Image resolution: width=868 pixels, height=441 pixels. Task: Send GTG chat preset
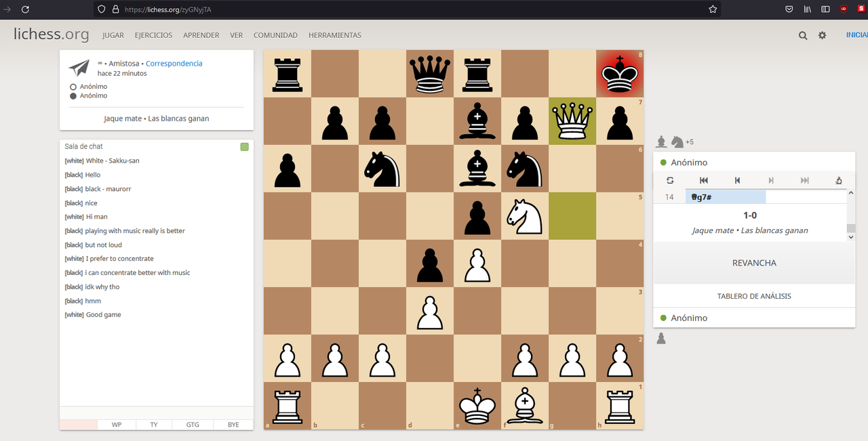pos(193,425)
